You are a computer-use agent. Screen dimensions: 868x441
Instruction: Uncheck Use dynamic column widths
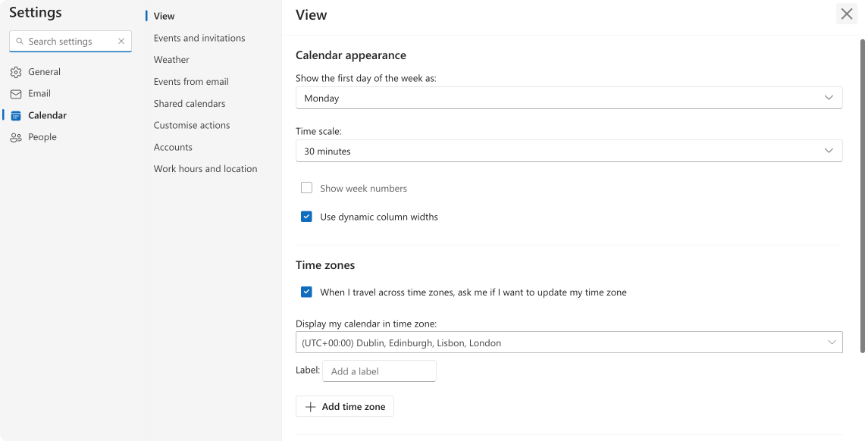[x=307, y=217]
